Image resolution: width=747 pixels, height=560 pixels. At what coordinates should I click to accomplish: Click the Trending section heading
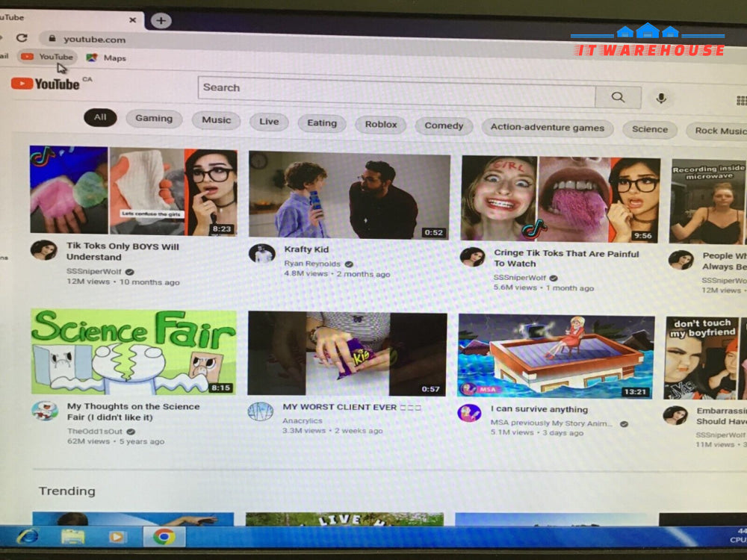[x=66, y=491]
